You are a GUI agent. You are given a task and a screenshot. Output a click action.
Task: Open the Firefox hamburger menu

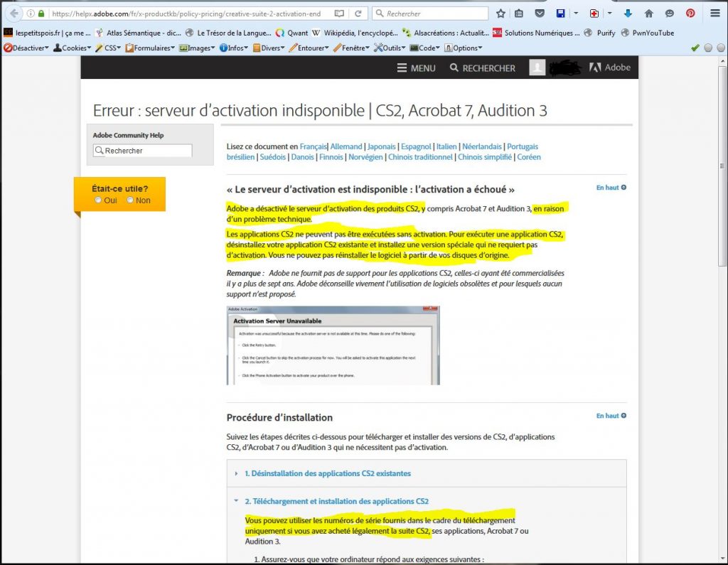pos(715,14)
